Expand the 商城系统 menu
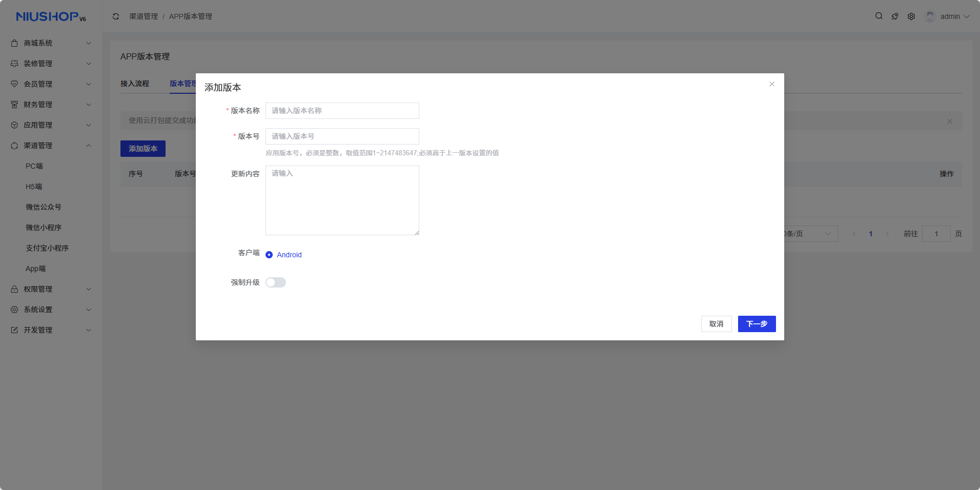This screenshot has height=490, width=980. point(89,43)
